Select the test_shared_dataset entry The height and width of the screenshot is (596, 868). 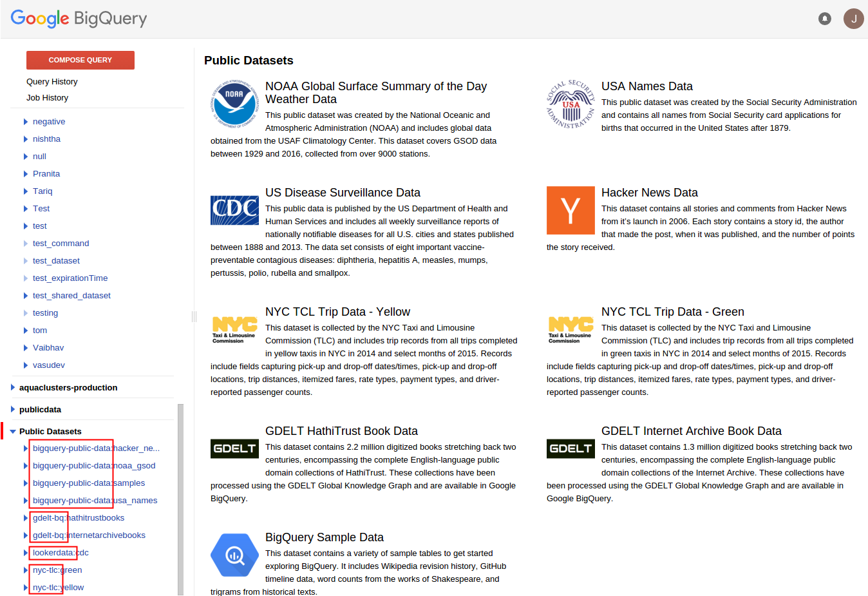coord(71,296)
